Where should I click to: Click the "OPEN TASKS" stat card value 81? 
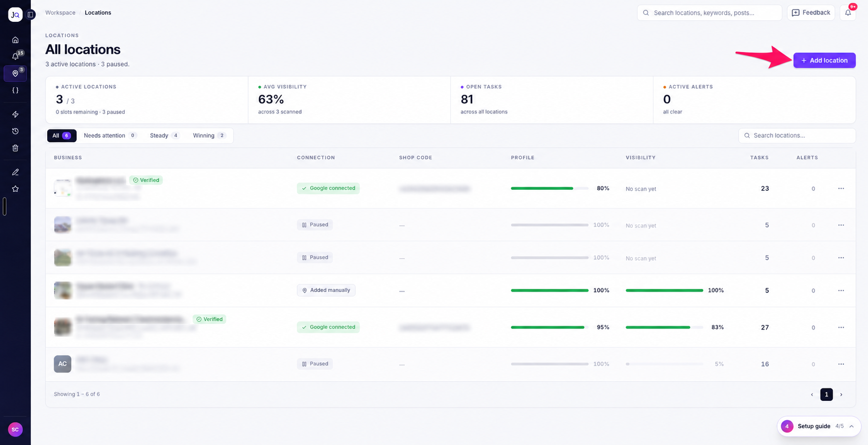tap(467, 100)
